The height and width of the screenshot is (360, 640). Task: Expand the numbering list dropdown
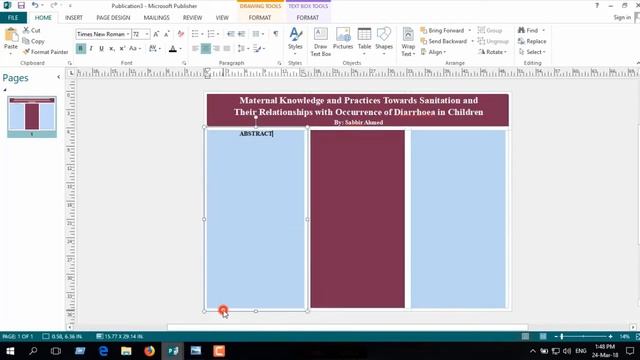pos(218,34)
